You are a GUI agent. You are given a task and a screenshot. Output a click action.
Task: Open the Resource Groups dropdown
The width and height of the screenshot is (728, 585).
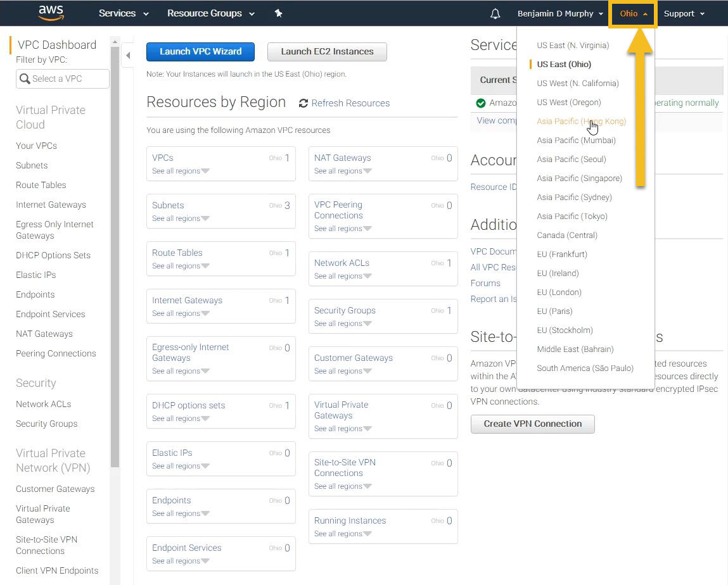(211, 13)
